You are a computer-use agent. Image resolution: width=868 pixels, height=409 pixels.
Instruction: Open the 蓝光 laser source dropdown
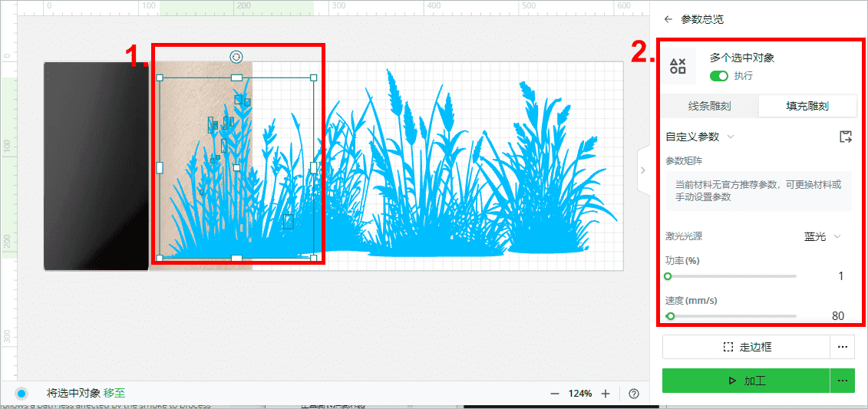[823, 236]
